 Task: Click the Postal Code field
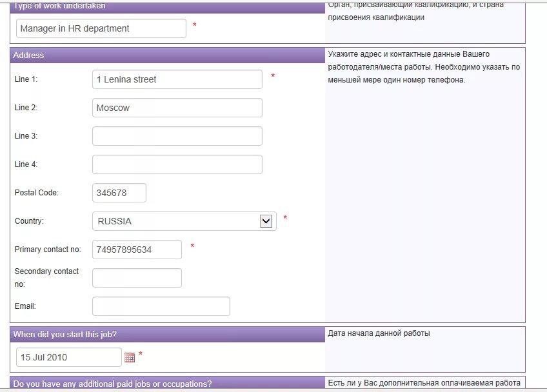pos(119,193)
